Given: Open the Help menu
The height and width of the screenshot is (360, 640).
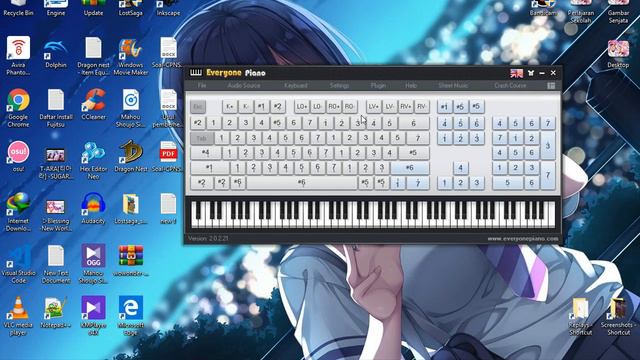Looking at the screenshot, I should [411, 86].
